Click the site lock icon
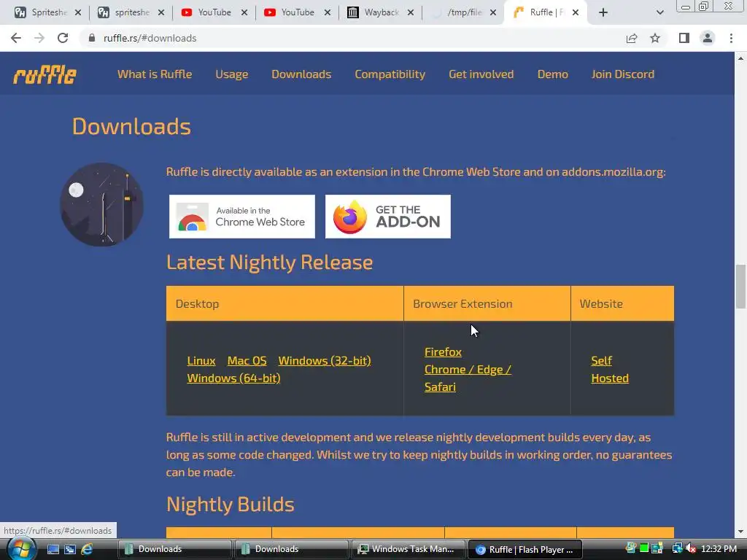Screen dimensions: 747x560 coord(92,38)
